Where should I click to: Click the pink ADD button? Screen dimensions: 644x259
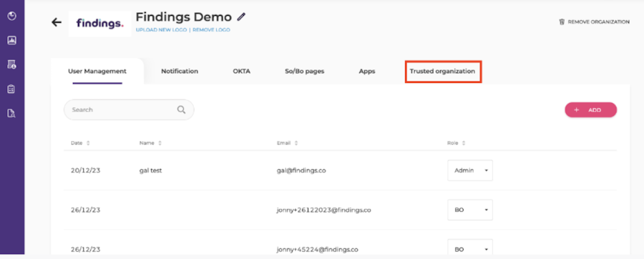590,110
